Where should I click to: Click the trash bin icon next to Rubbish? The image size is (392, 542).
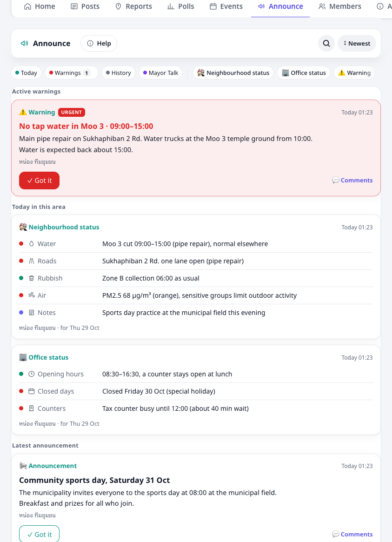[x=32, y=278]
